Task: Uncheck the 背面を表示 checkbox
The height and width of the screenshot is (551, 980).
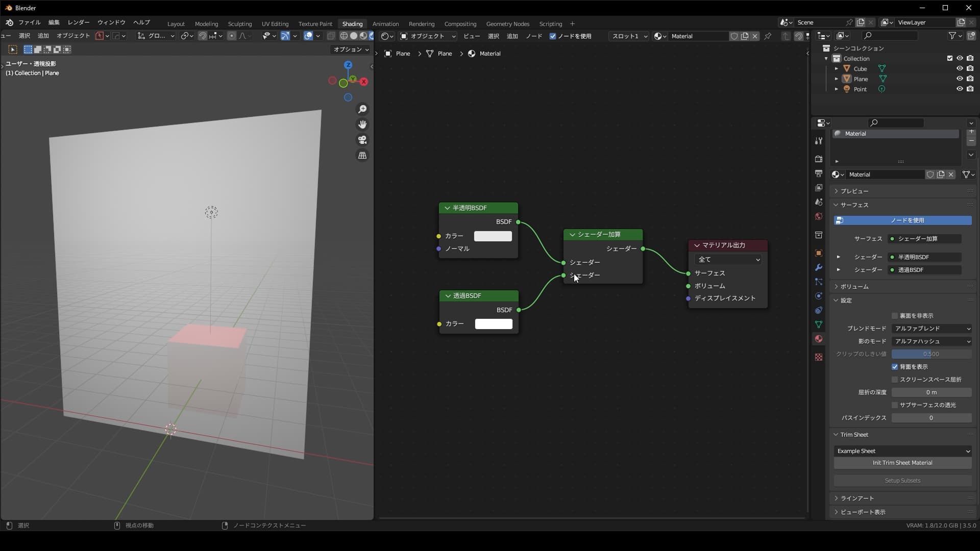Action: [x=895, y=366]
